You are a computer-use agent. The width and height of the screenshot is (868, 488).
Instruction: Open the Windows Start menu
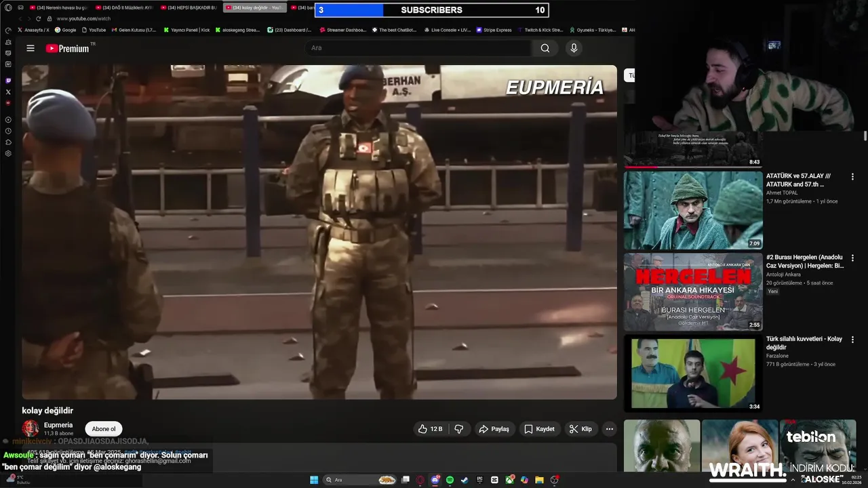pyautogui.click(x=314, y=480)
